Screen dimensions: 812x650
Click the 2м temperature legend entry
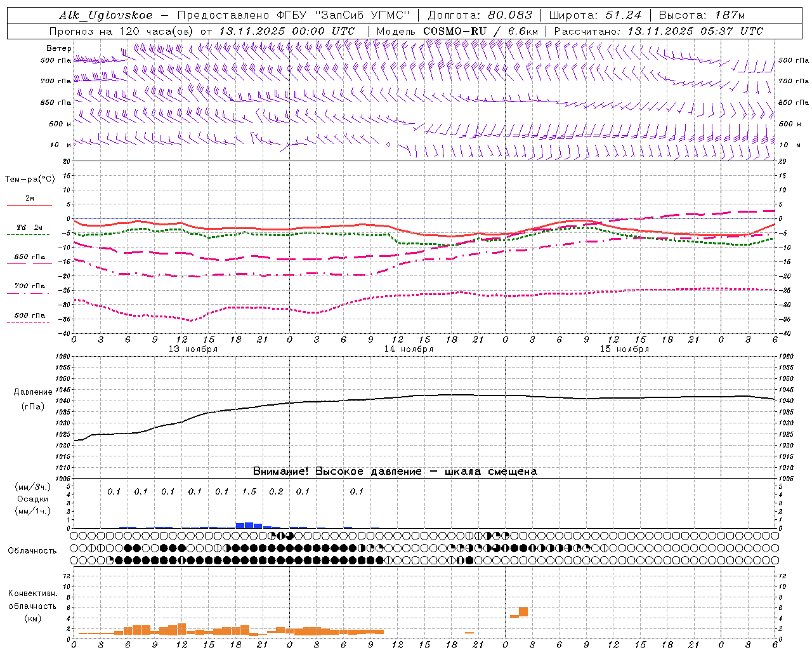coord(30,198)
